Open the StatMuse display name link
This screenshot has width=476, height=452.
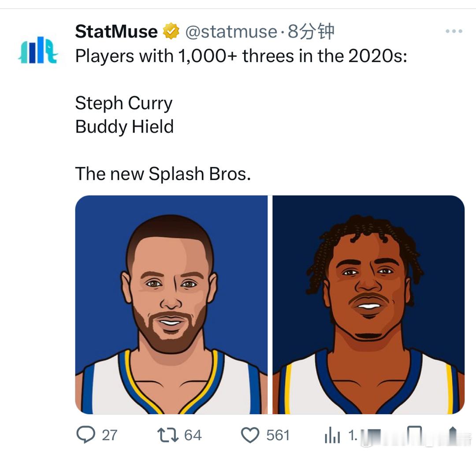coord(116,32)
